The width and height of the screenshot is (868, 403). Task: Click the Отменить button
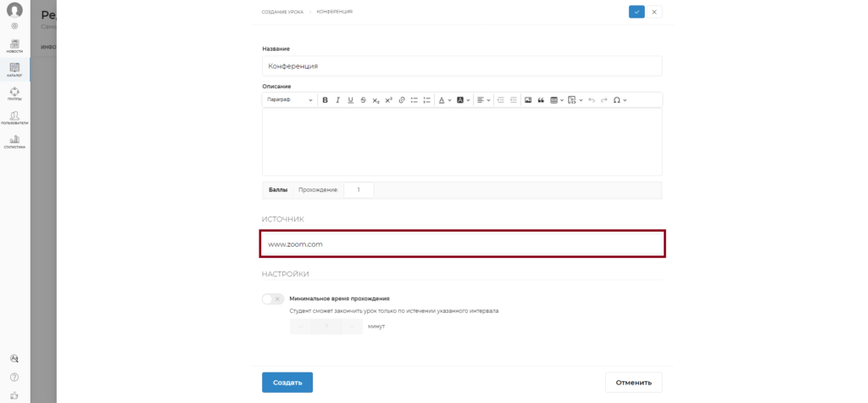pos(633,383)
